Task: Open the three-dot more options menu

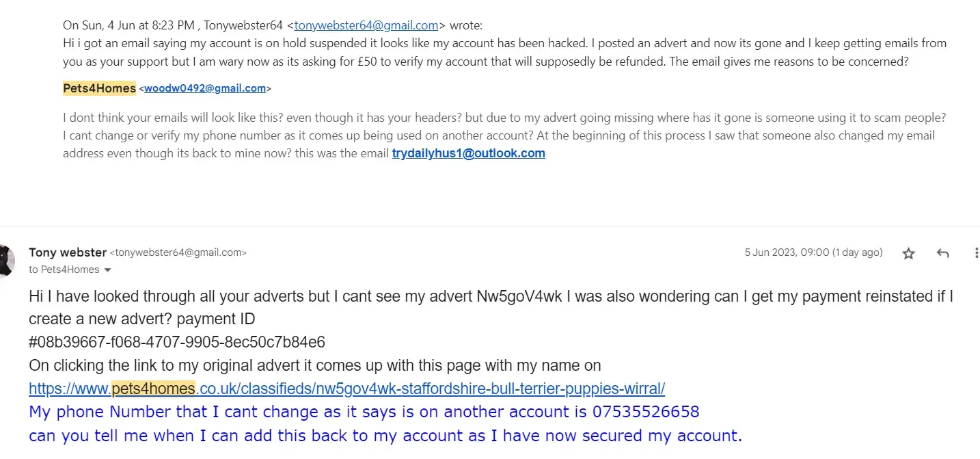Action: click(976, 253)
